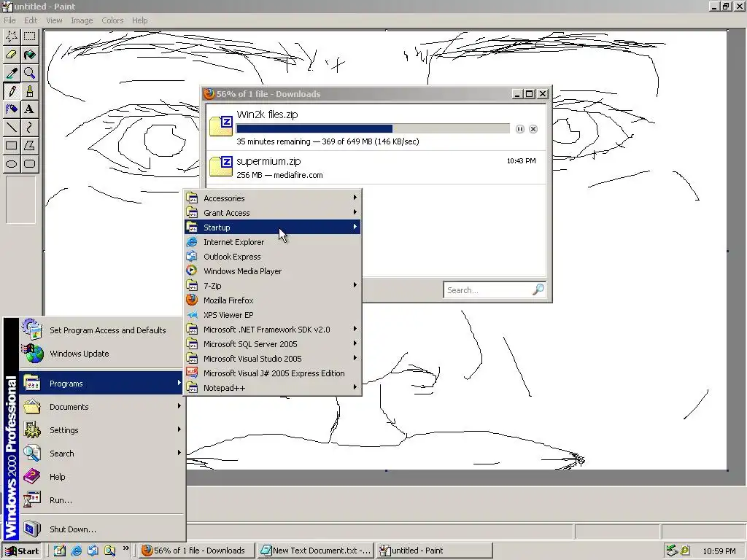Viewport: 747px width, 560px height.
Task: Open the Edit menu in Paint
Action: pos(31,20)
